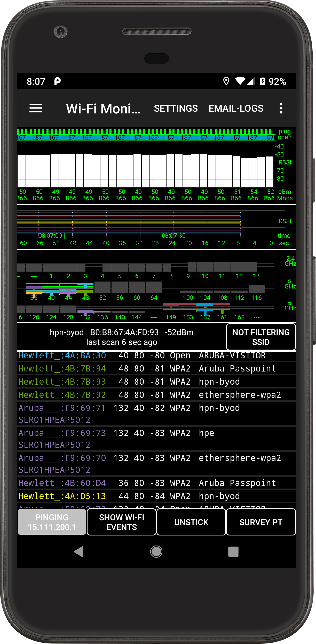This screenshot has height=644, width=316.
Task: Select Aruba___:F9:69:70 ethersphere-wpa2 row
Action: [156, 464]
